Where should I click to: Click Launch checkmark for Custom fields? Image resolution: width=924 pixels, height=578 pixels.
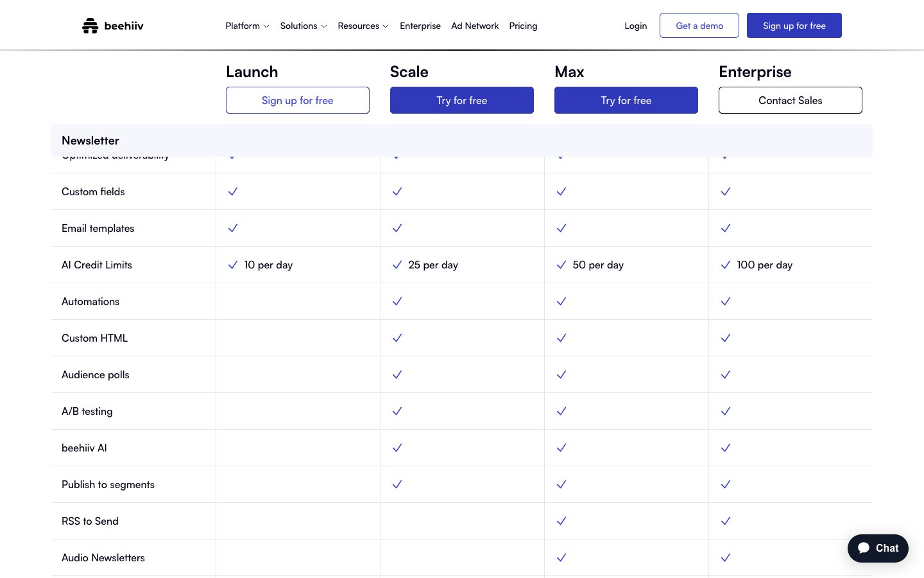(x=233, y=191)
